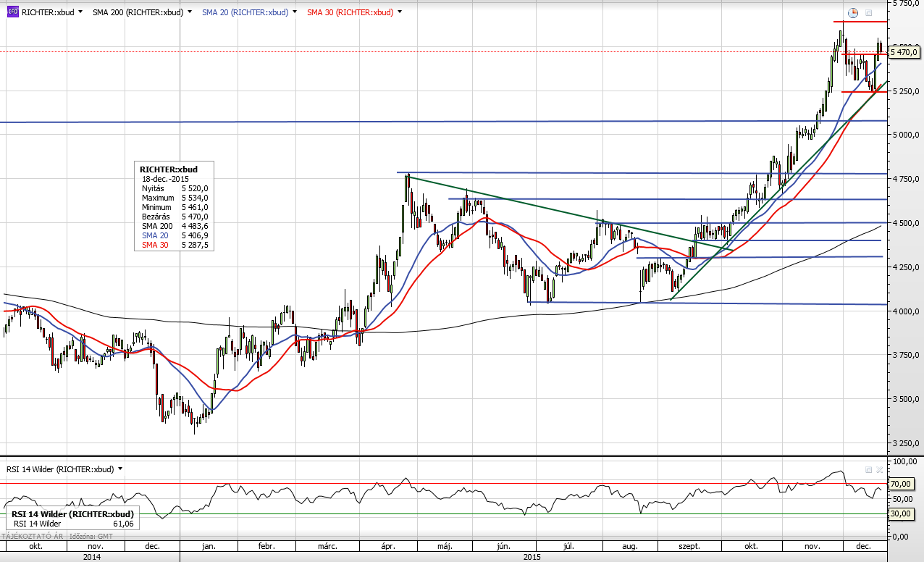This screenshot has height=562, width=924.
Task: Click the SMA 200 4 483,6 row
Action: point(175,226)
